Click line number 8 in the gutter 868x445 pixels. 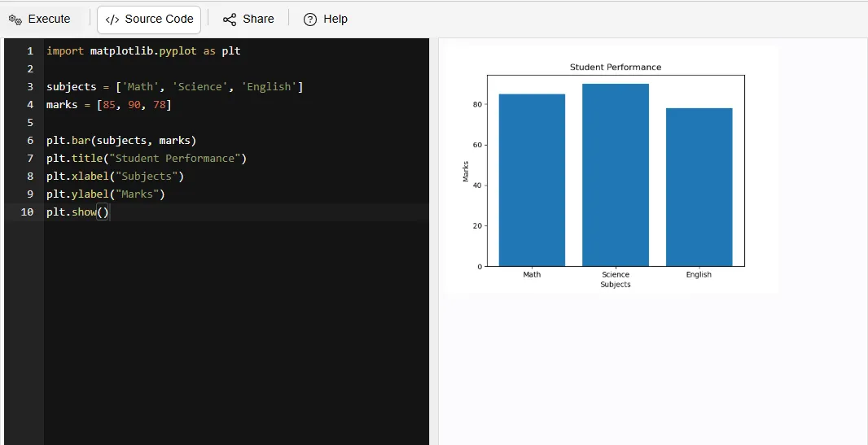(30, 176)
